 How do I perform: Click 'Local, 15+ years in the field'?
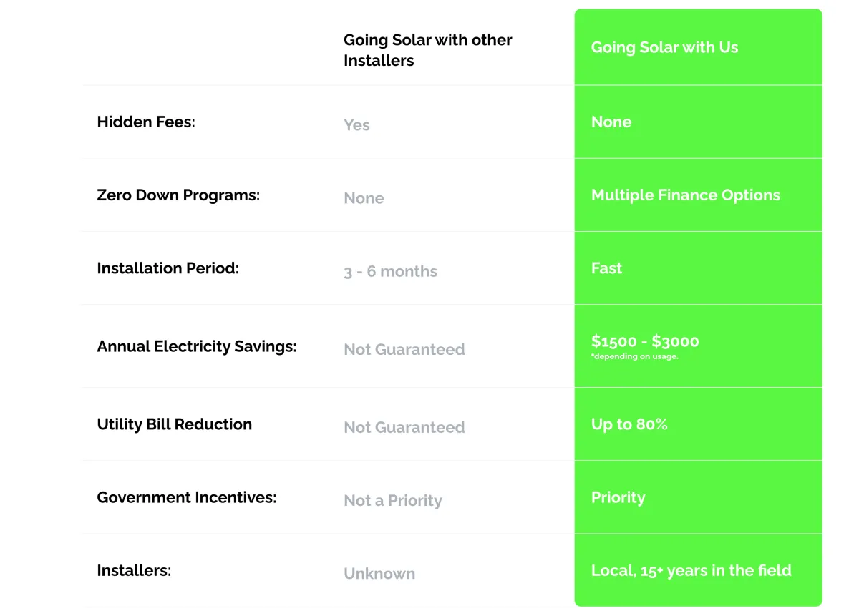point(691,571)
